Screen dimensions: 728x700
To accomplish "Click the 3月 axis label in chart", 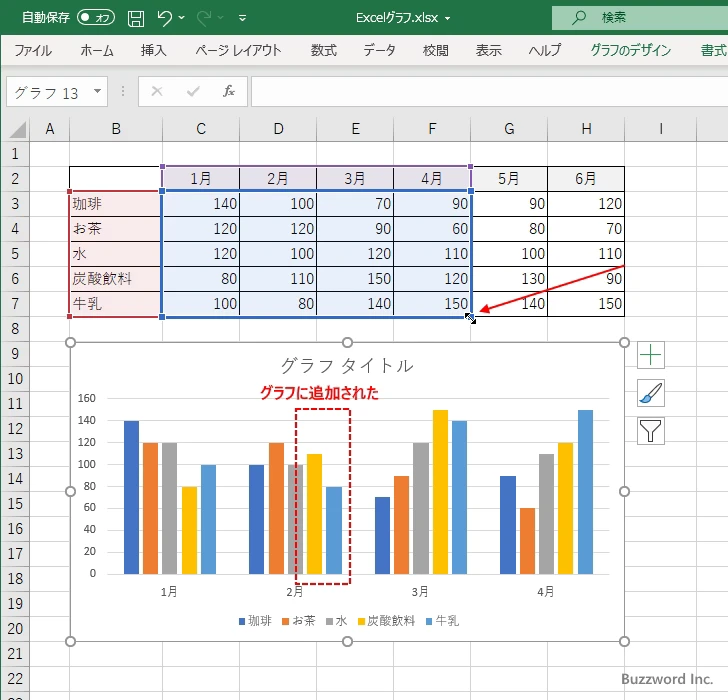I will click(420, 591).
